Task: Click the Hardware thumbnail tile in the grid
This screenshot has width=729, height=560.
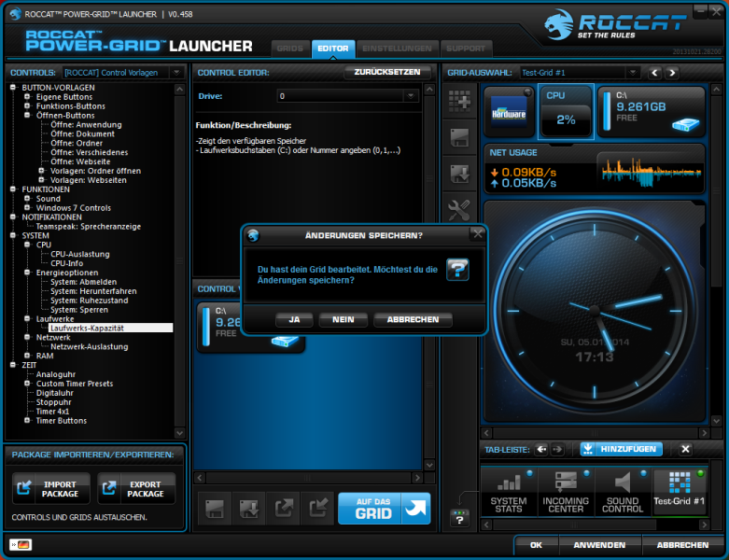Action: pyautogui.click(x=509, y=112)
